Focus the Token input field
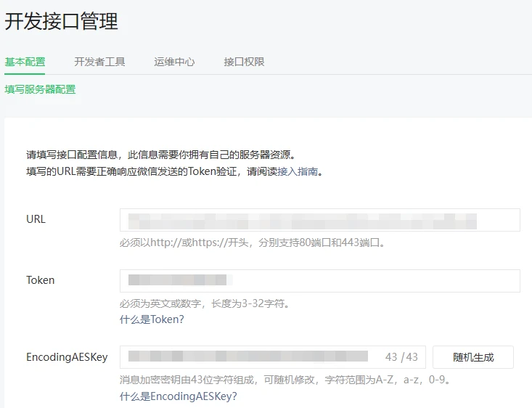The width and height of the screenshot is (532, 408). [x=320, y=281]
